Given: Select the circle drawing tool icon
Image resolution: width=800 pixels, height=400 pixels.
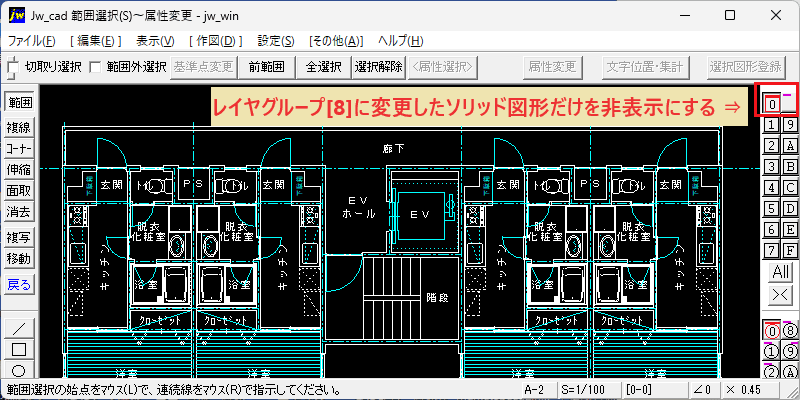Looking at the screenshot, I should tap(19, 370).
